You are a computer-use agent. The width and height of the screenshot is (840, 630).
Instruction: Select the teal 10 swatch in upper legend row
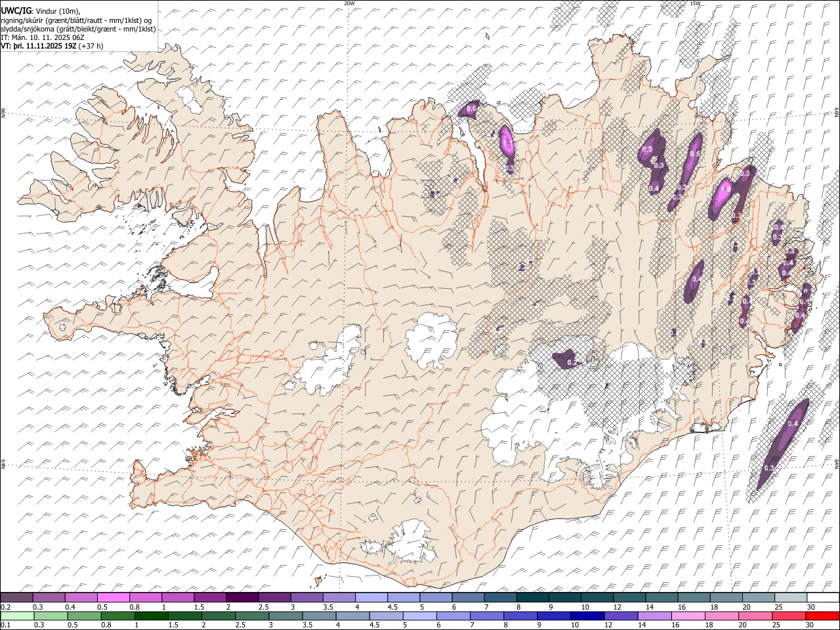597,597
